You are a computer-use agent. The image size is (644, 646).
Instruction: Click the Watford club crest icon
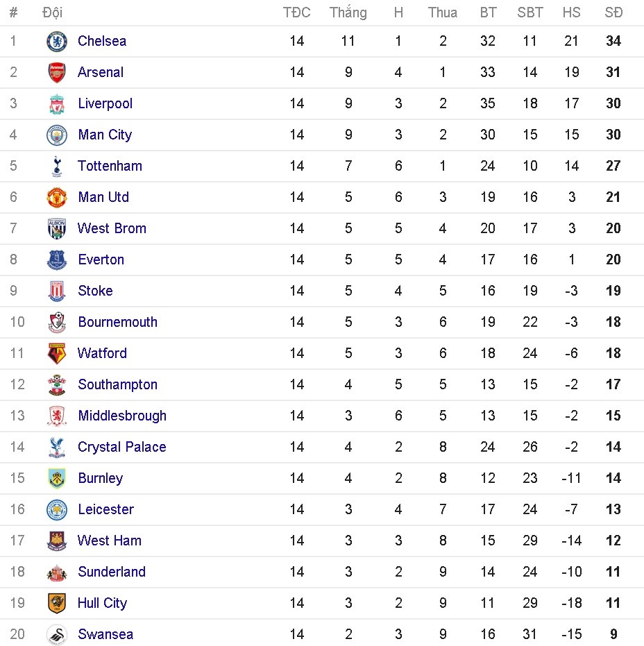click(57, 354)
